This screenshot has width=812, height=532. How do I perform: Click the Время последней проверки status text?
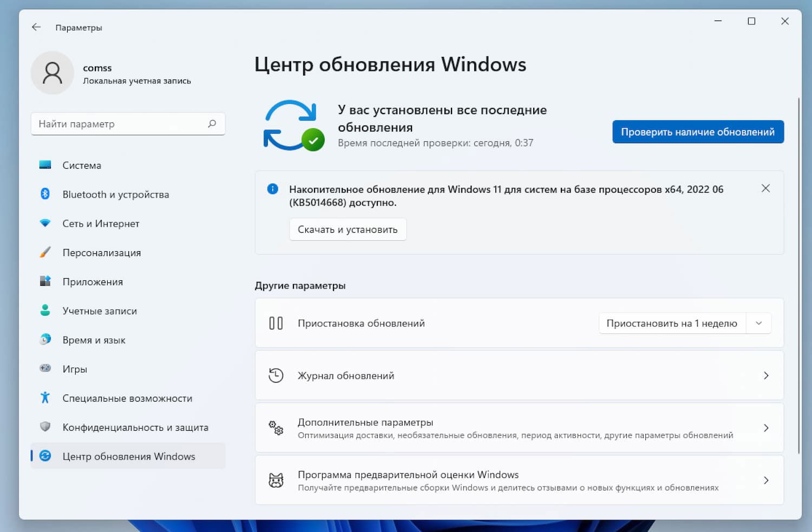(436, 143)
